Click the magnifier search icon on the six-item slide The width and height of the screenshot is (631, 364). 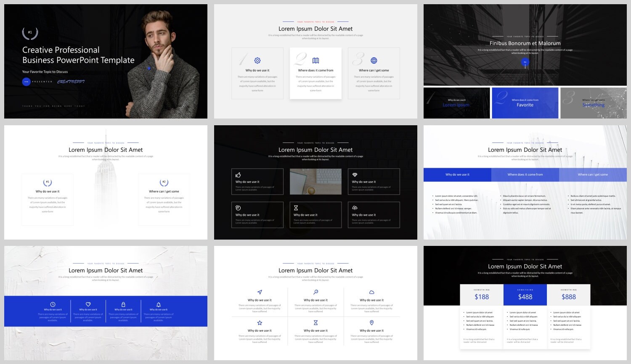click(x=315, y=292)
